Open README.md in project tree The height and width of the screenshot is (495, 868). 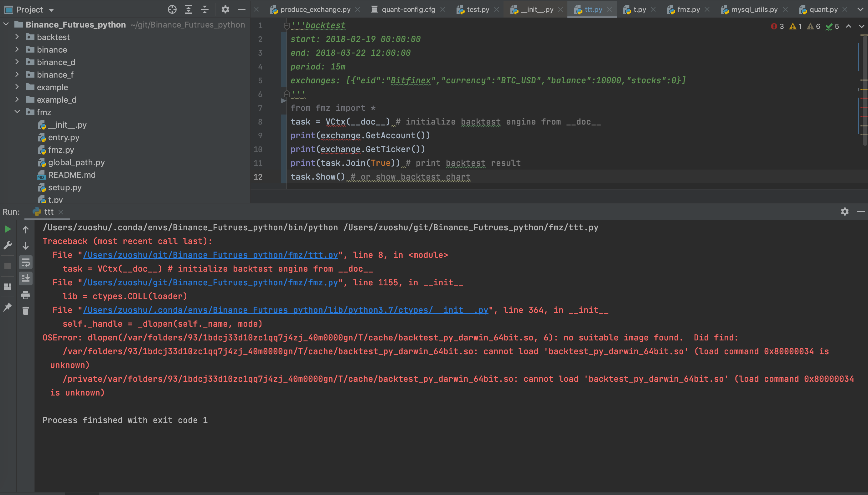(72, 175)
